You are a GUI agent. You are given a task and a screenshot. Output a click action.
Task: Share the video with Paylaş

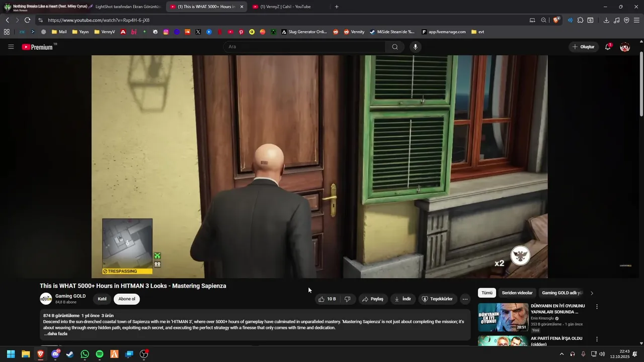point(373,299)
